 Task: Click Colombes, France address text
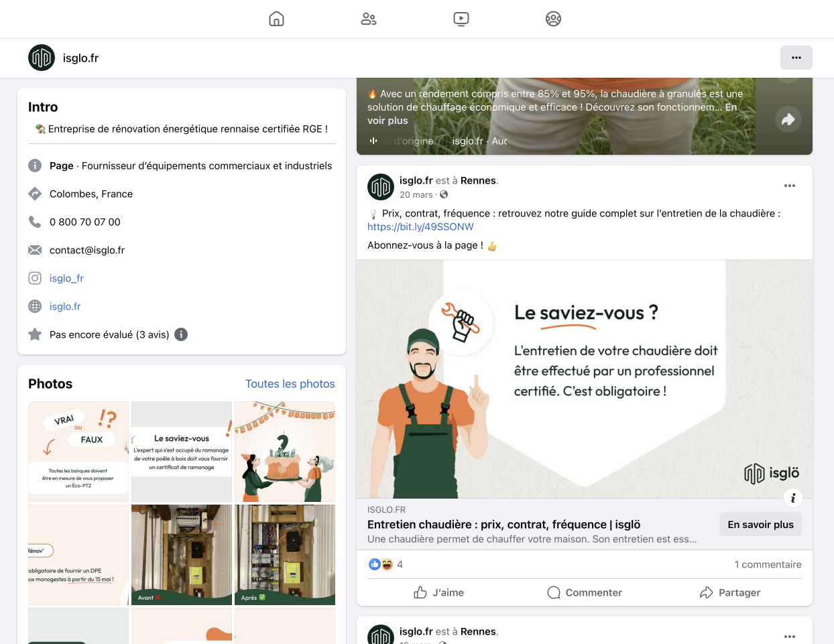[91, 194]
